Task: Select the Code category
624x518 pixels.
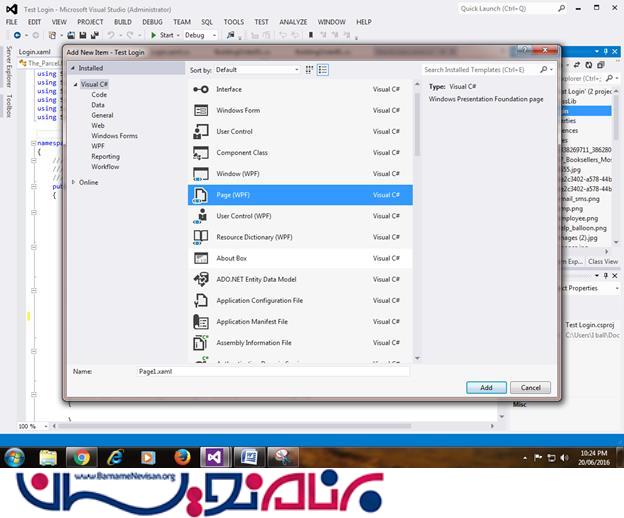Action: [x=99, y=95]
